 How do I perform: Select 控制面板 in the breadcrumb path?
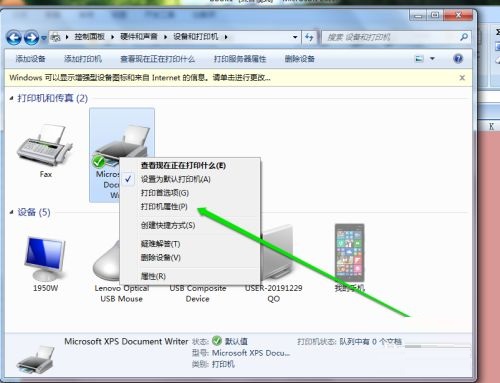(x=89, y=37)
